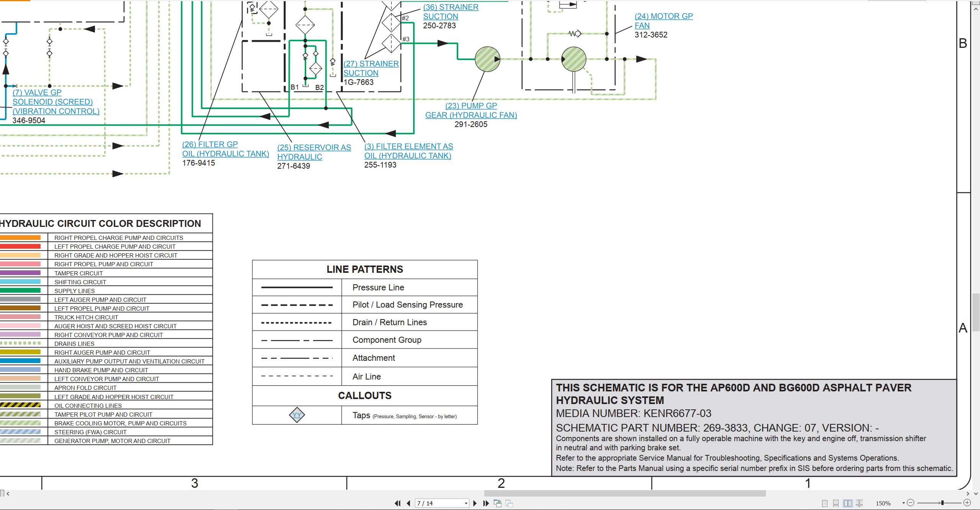980x510 pixels.
Task: Click the page number input field
Action: pos(439,503)
